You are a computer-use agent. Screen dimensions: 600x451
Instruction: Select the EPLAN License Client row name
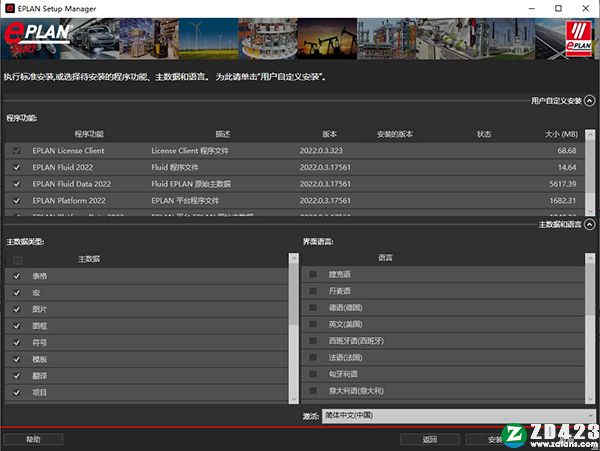click(68, 150)
